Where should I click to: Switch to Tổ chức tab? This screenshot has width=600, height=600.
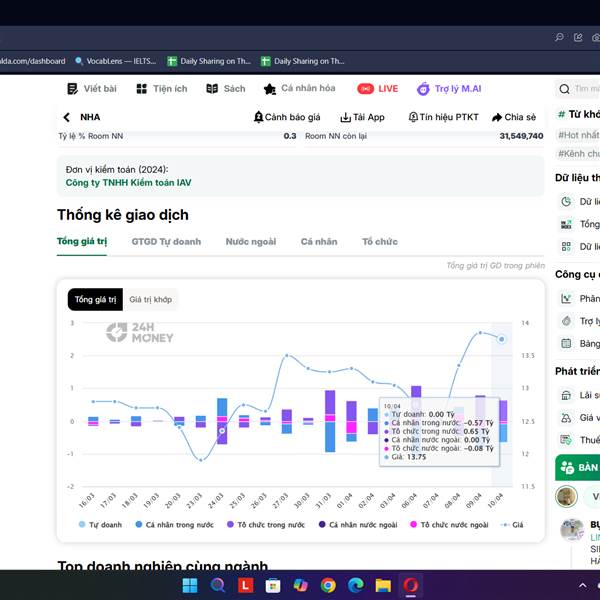click(380, 241)
